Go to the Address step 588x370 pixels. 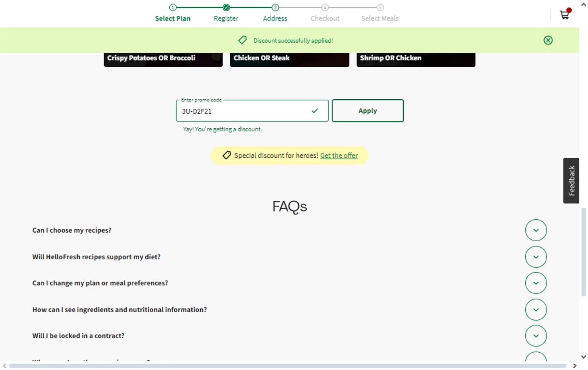275,18
